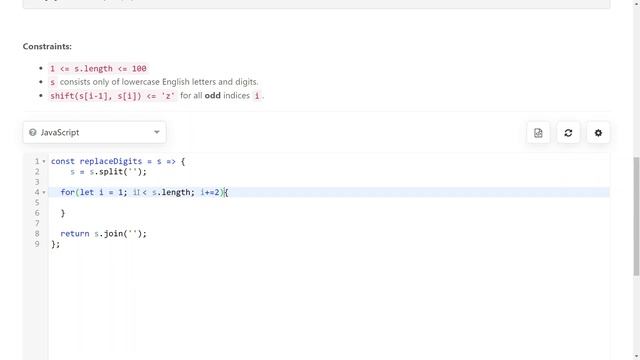
Task: Collapse the fold arrow on line 1
Action: [x=44, y=161]
